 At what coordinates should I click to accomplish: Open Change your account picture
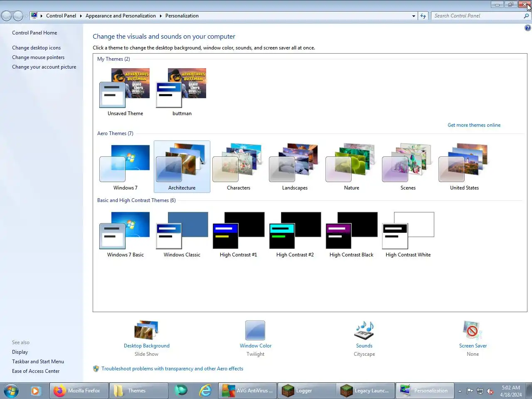44,67
